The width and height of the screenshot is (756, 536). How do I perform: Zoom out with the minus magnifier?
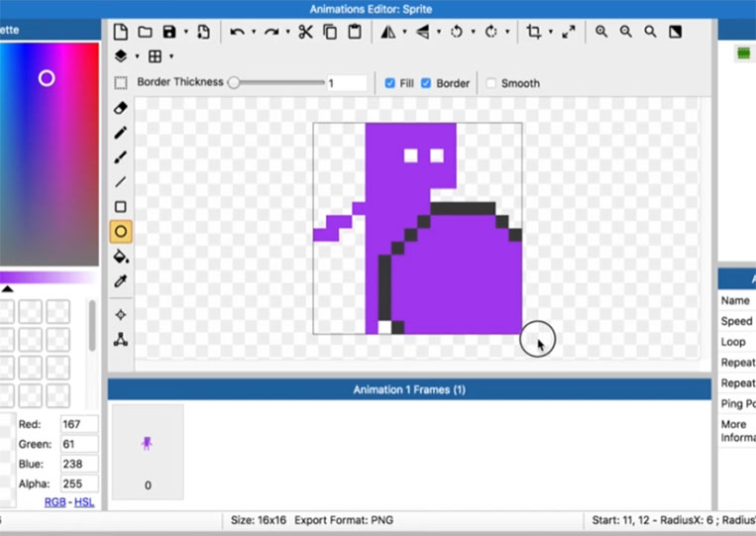click(x=626, y=32)
